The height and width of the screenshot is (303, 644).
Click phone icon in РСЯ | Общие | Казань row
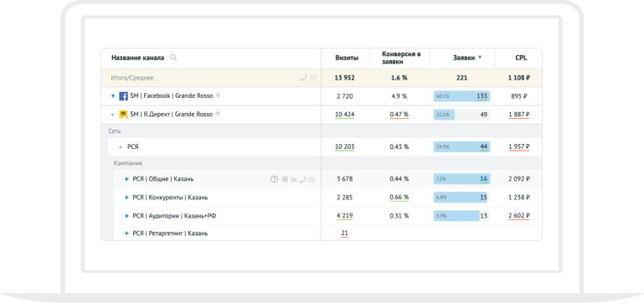tap(303, 179)
